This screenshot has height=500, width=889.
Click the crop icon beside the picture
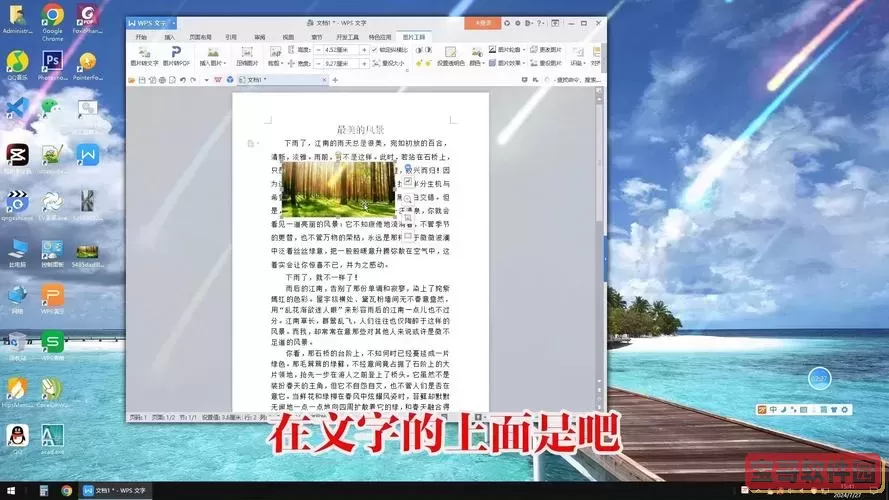coord(408,218)
